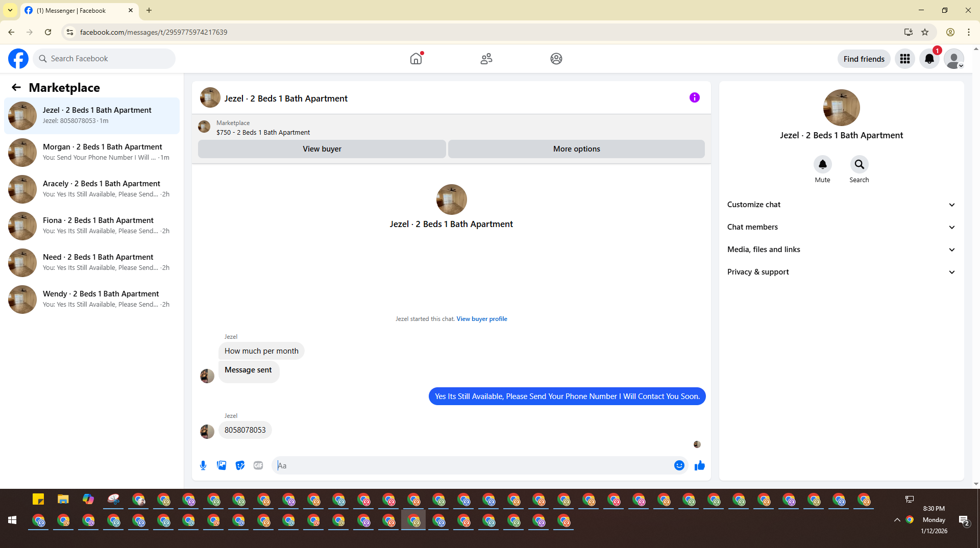Viewport: 980px width, 548px height.
Task: Click the Message sent bubble
Action: [x=249, y=371]
